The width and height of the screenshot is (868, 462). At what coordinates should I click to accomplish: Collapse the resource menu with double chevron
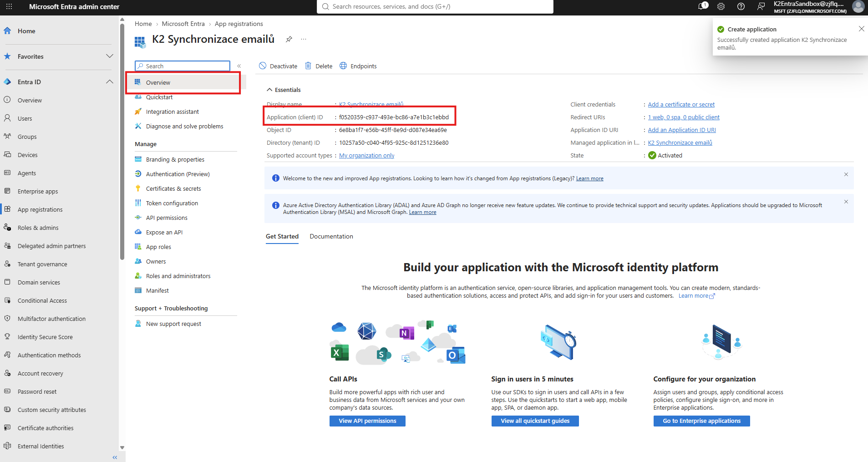click(239, 66)
